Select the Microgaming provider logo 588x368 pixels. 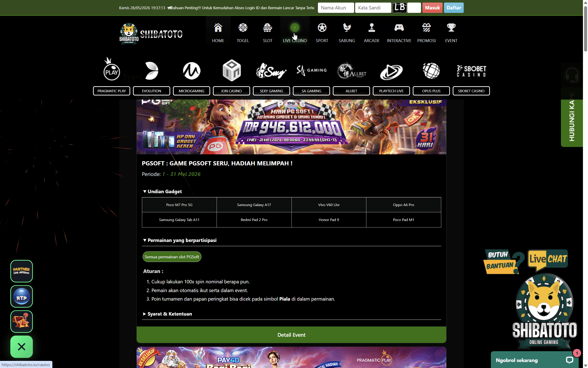pyautogui.click(x=192, y=71)
